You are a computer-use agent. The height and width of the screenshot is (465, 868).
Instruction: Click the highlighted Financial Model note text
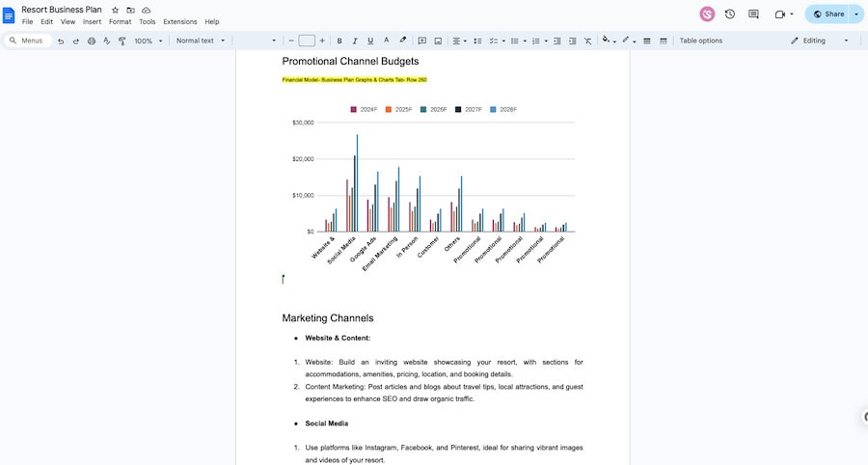tap(354, 80)
